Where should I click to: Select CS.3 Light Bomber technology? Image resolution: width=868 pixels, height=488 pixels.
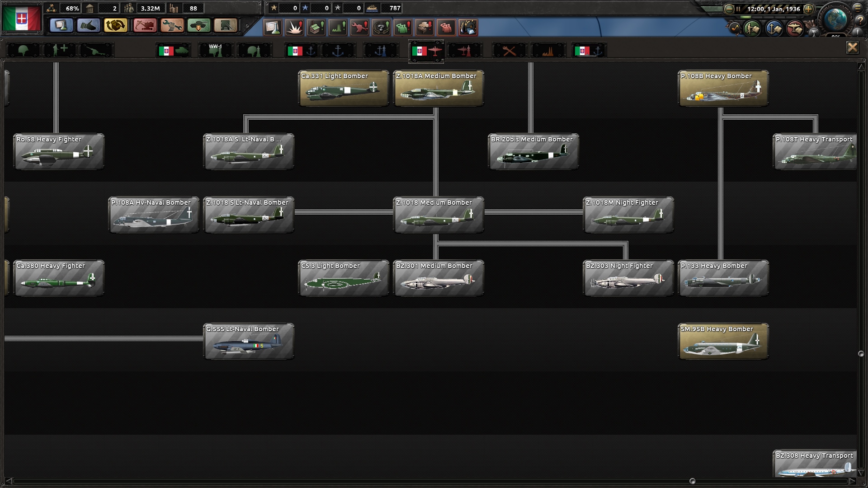point(344,278)
